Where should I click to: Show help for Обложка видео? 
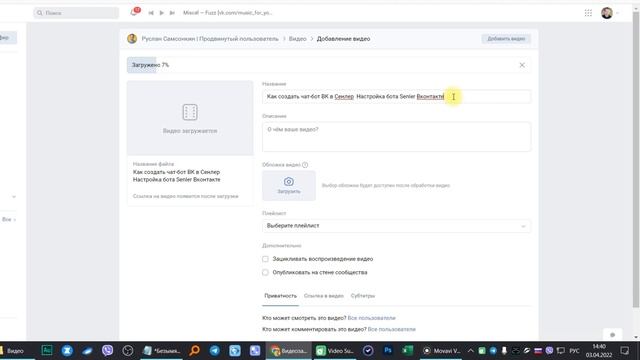pos(305,165)
